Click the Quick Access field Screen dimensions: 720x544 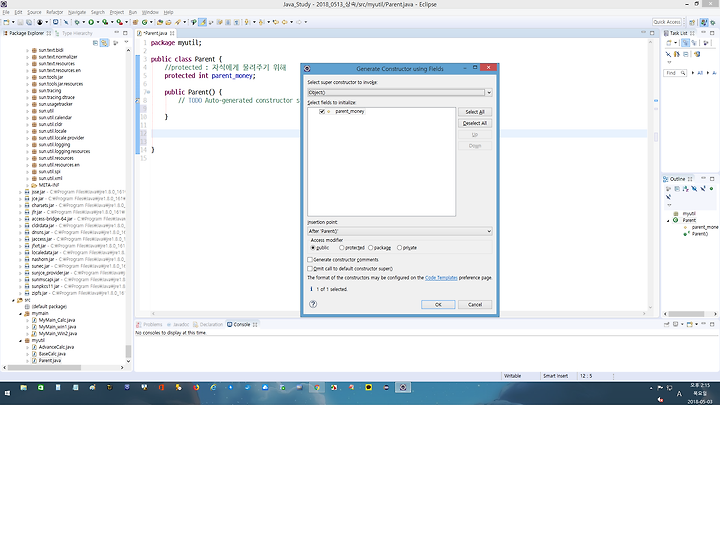tap(667, 22)
